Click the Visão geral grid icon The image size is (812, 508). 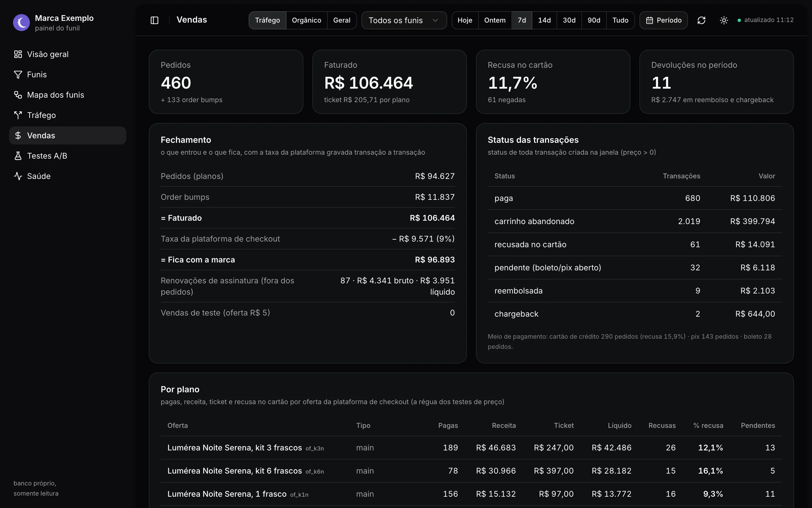[18, 54]
